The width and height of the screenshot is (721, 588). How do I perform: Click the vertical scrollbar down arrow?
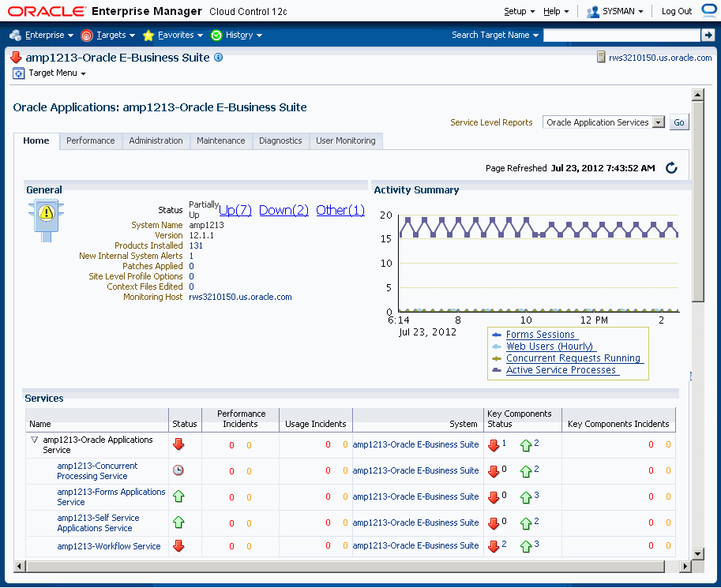pyautogui.click(x=697, y=553)
